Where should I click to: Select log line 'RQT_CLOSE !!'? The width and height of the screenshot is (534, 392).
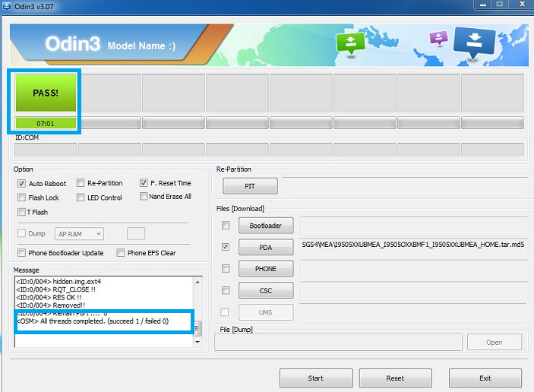56,289
